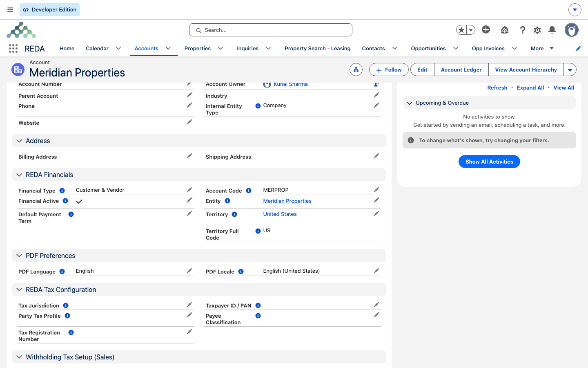
Task: Collapse Upcoming & Overdue section
Action: [410, 103]
